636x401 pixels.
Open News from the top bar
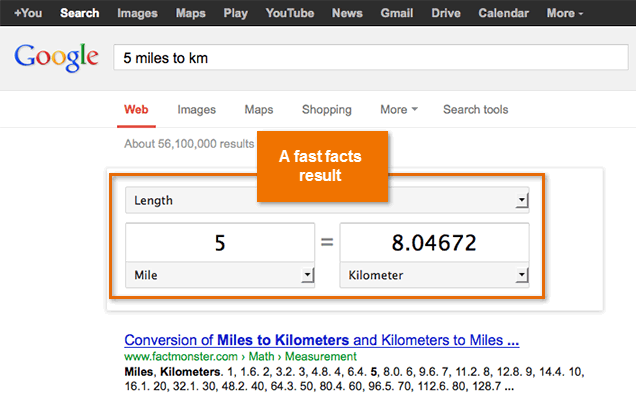(347, 13)
